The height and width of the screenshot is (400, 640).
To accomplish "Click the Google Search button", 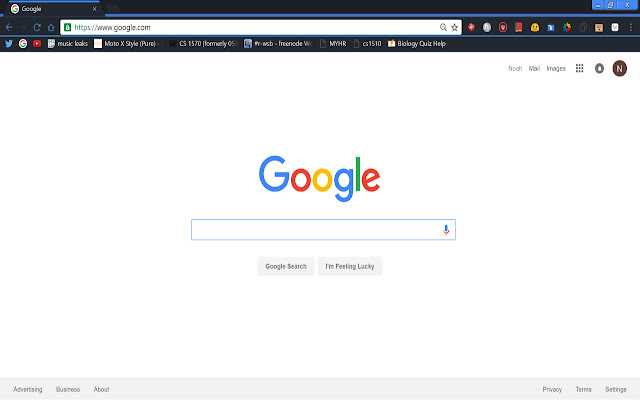I will coord(286,266).
